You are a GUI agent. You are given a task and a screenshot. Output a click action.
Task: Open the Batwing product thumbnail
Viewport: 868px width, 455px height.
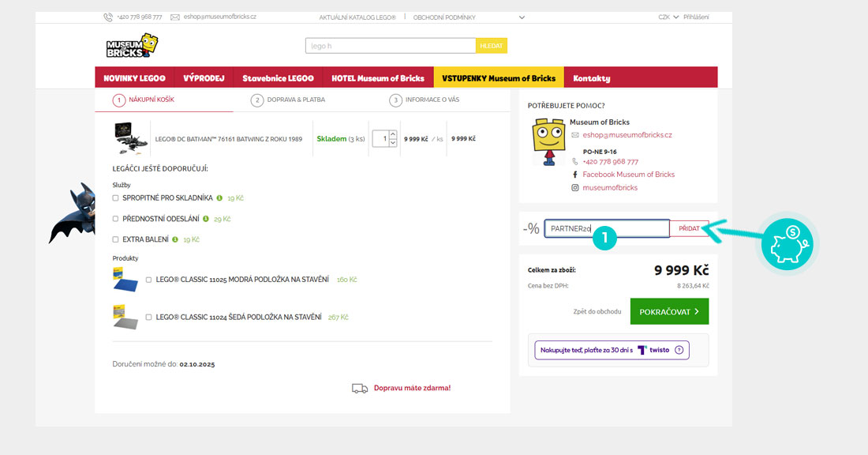point(128,139)
